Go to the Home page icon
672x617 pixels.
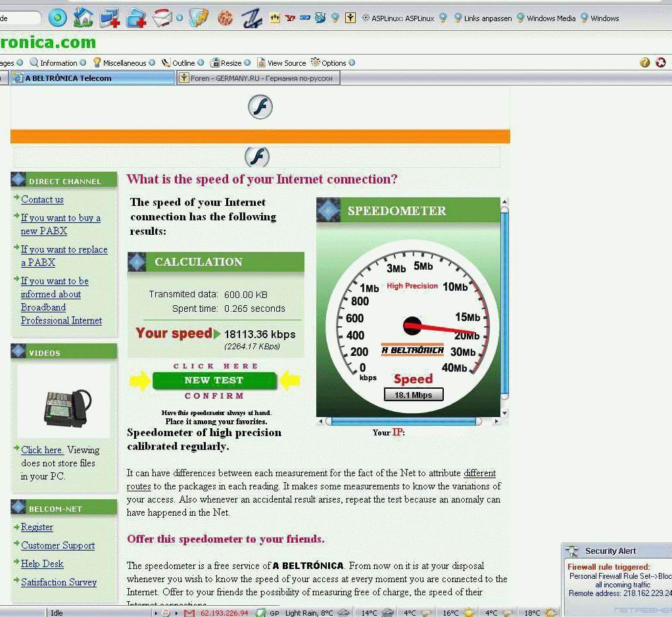click(x=83, y=18)
